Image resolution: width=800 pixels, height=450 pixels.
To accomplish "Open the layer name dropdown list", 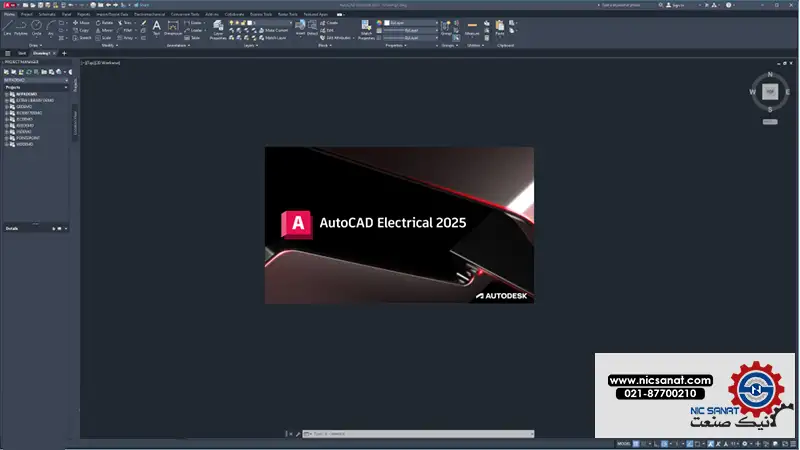I will coord(291,23).
